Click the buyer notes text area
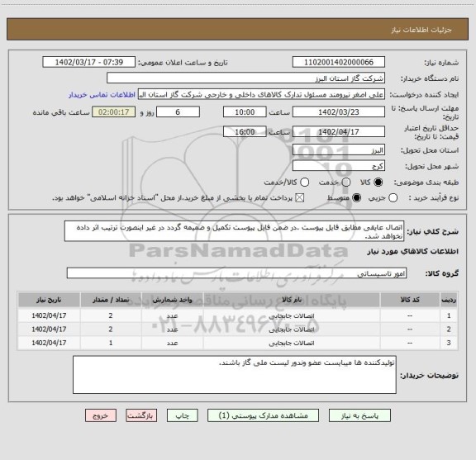476x460 pixels. tap(235, 375)
